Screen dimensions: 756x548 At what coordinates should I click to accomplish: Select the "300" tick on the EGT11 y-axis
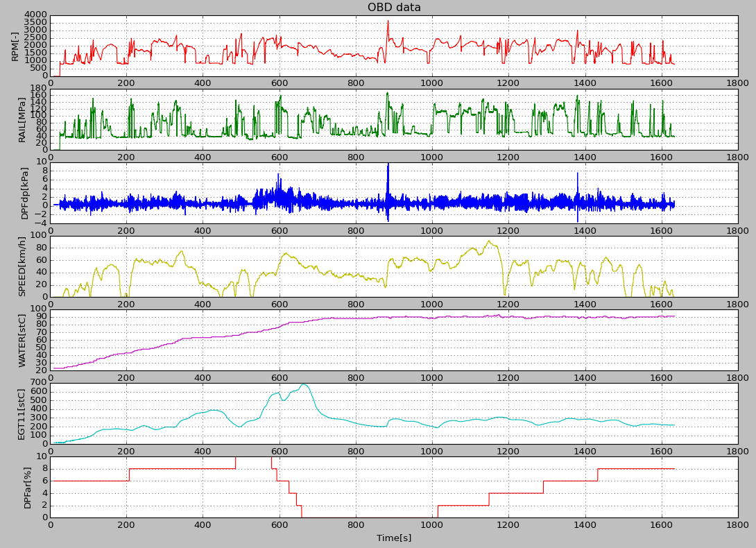pyautogui.click(x=39, y=418)
